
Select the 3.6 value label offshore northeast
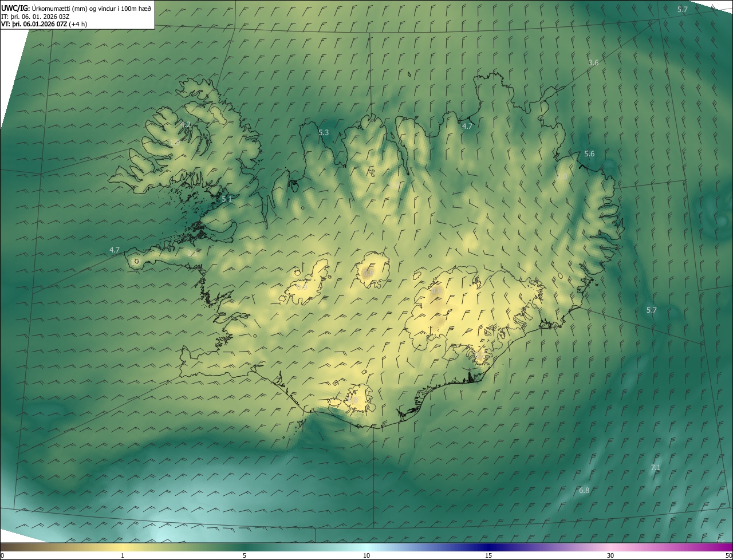pyautogui.click(x=593, y=63)
